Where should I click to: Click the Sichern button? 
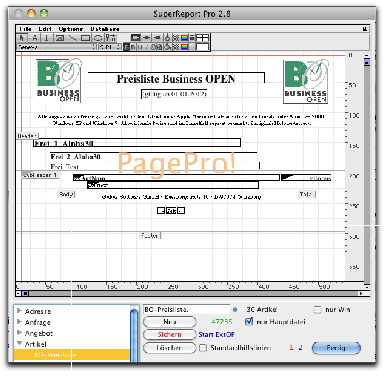click(169, 334)
